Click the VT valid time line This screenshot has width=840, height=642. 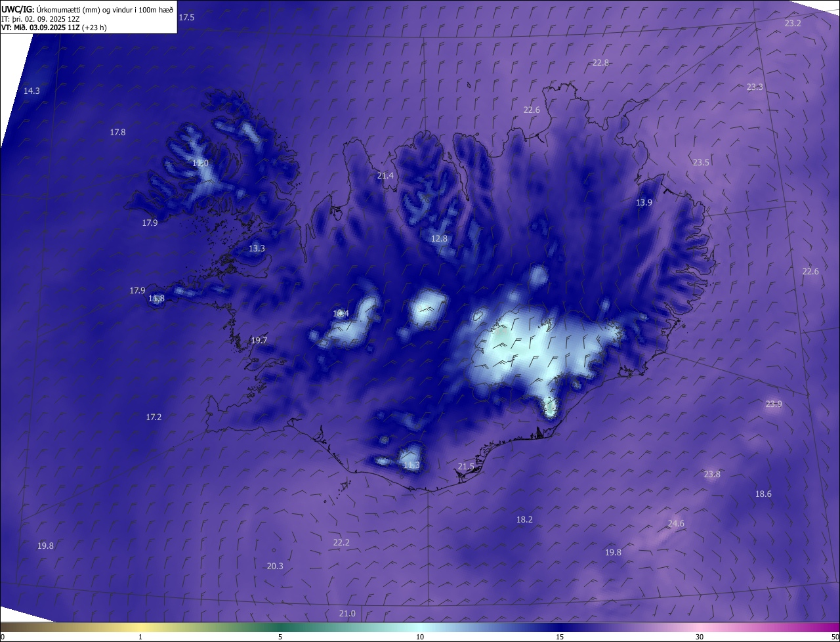pos(54,28)
